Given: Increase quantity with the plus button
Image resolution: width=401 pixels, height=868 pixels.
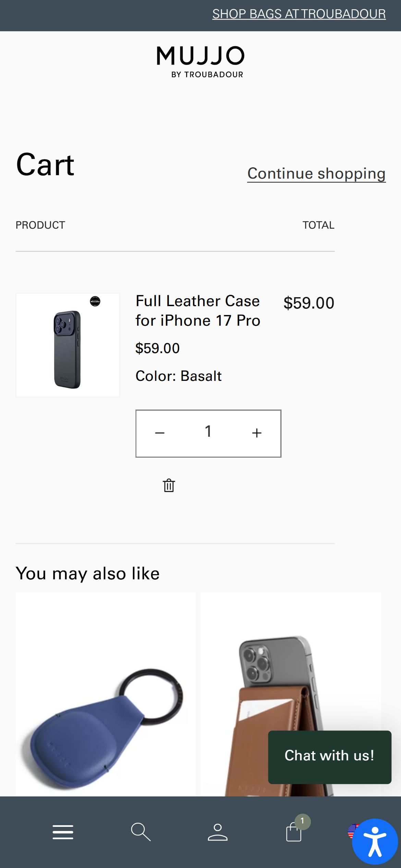Looking at the screenshot, I should click(257, 433).
